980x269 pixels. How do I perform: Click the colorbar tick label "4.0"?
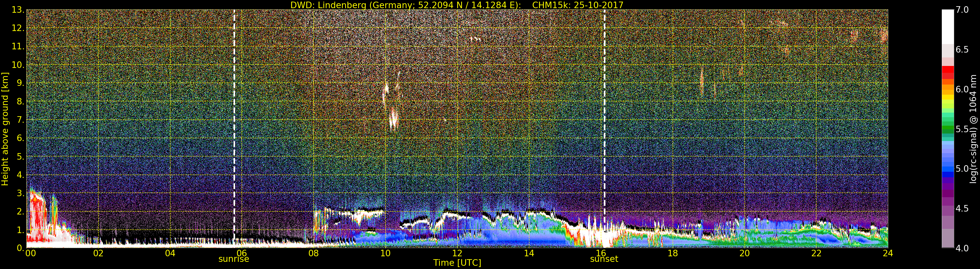coord(962,248)
